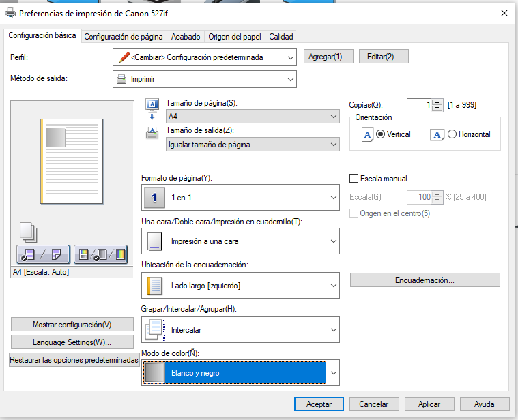Switch to the Calidad tab
518x420 pixels.
(x=281, y=37)
